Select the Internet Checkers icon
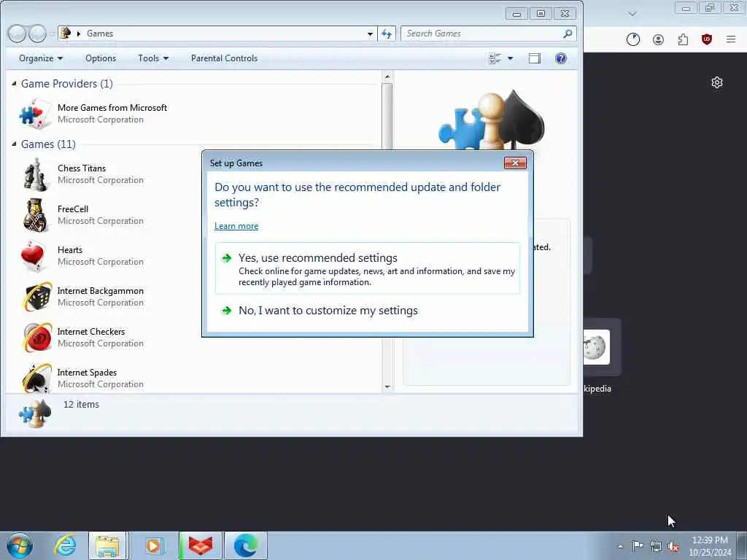The image size is (747, 560). pos(37,338)
